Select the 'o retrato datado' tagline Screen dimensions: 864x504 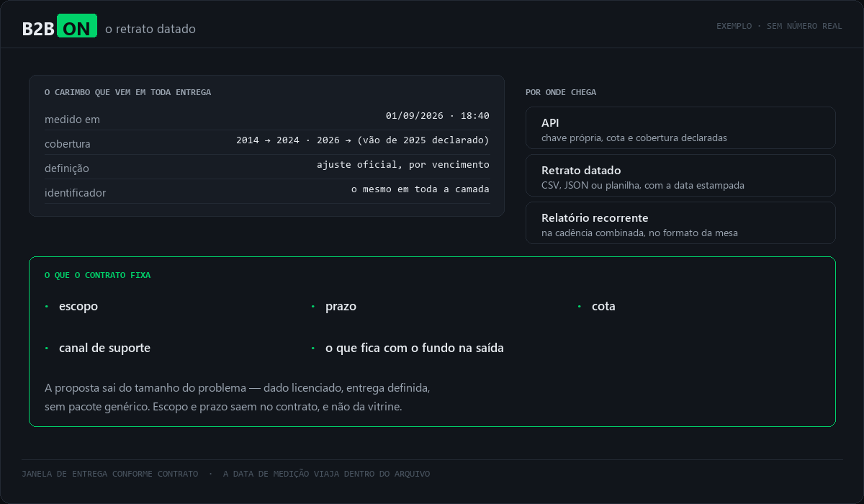click(x=150, y=29)
